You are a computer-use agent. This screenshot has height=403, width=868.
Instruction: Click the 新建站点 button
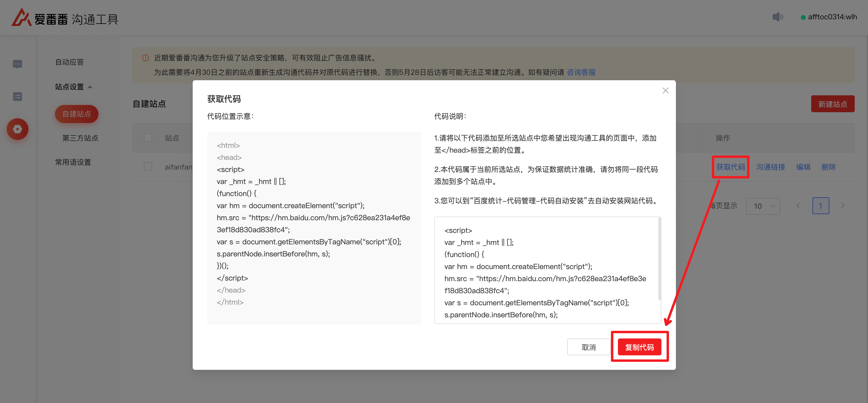(832, 104)
